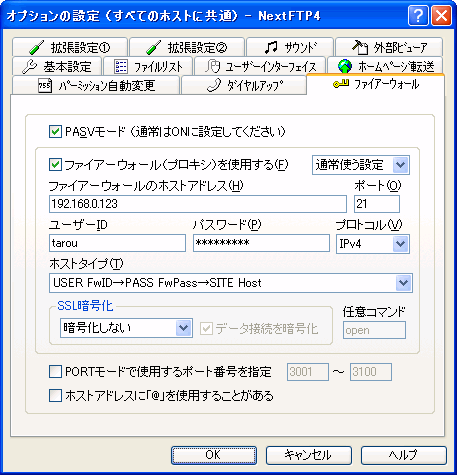The height and width of the screenshot is (475, 457).
Task: Click the starting port field 3001
Action: 308,372
